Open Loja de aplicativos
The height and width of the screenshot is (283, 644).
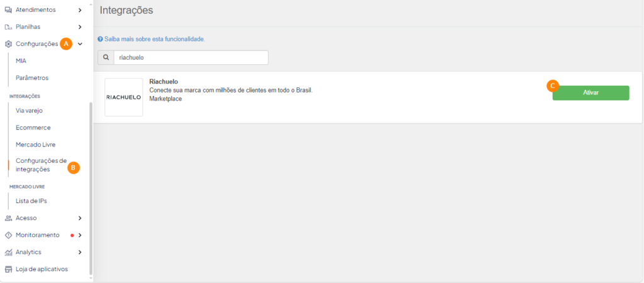pos(42,269)
